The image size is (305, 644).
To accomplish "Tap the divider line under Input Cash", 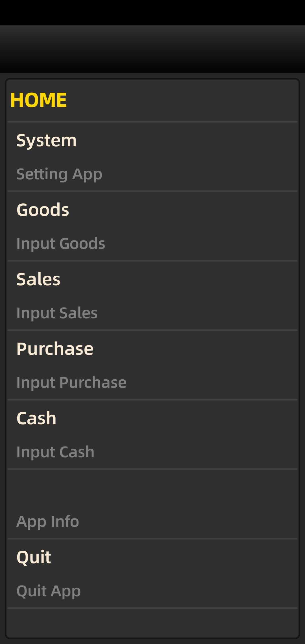I will [152, 469].
